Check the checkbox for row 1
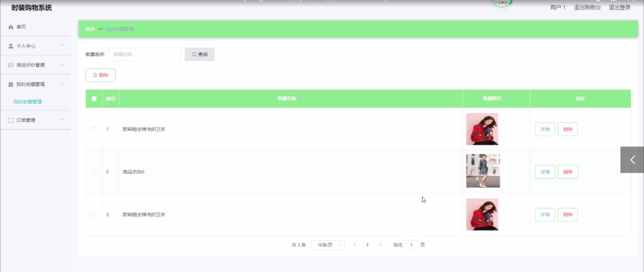 pyautogui.click(x=94, y=129)
